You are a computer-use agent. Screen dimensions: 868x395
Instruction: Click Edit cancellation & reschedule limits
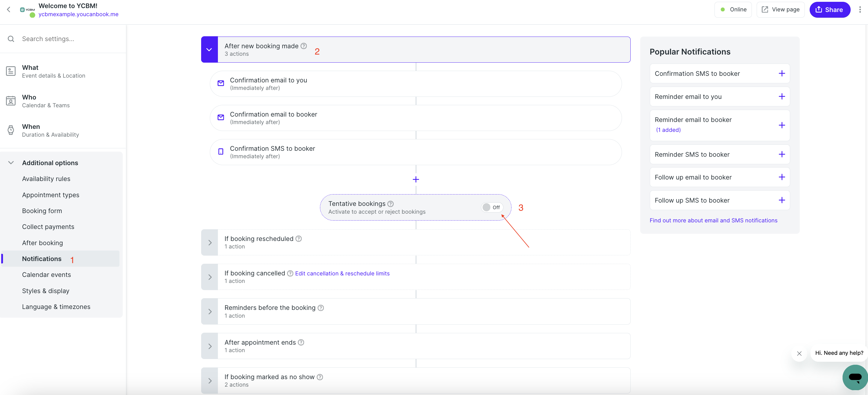[x=342, y=273]
